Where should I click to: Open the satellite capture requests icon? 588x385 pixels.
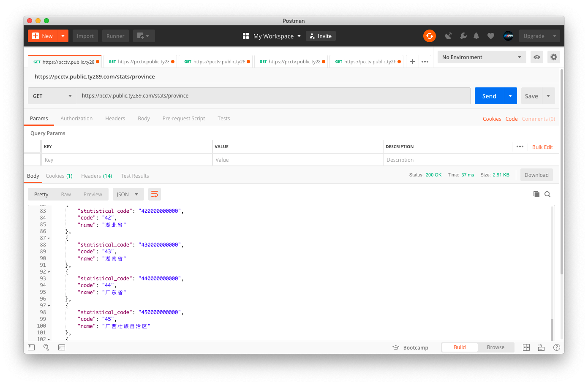click(449, 36)
